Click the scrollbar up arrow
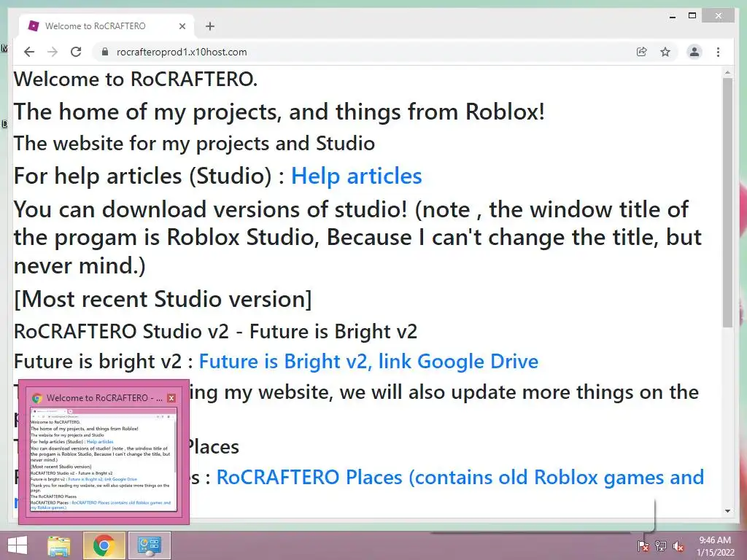Image resolution: width=747 pixels, height=560 pixels. pyautogui.click(x=727, y=72)
